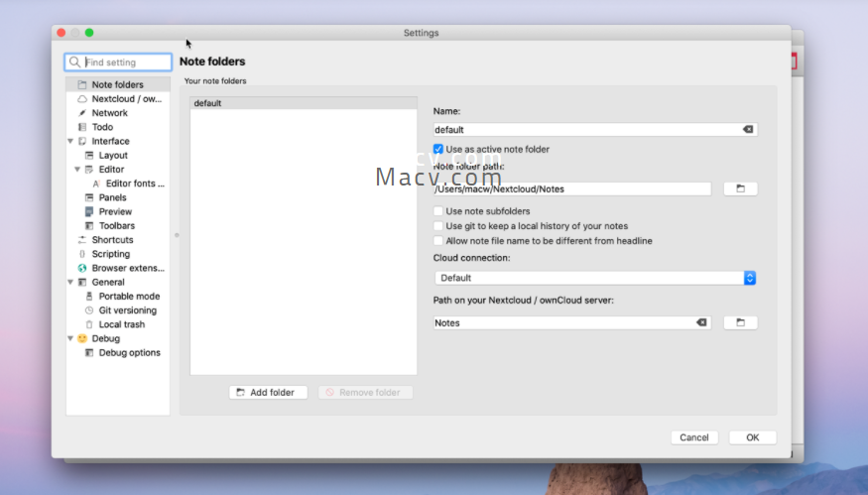Select the default folder in list
This screenshot has width=868, height=495.
(x=304, y=103)
